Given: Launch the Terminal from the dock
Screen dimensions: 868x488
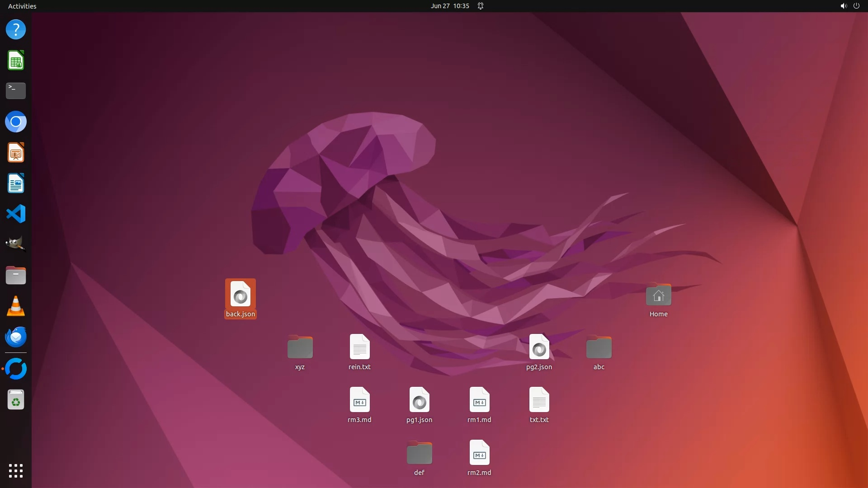Looking at the screenshot, I should pyautogui.click(x=16, y=91).
